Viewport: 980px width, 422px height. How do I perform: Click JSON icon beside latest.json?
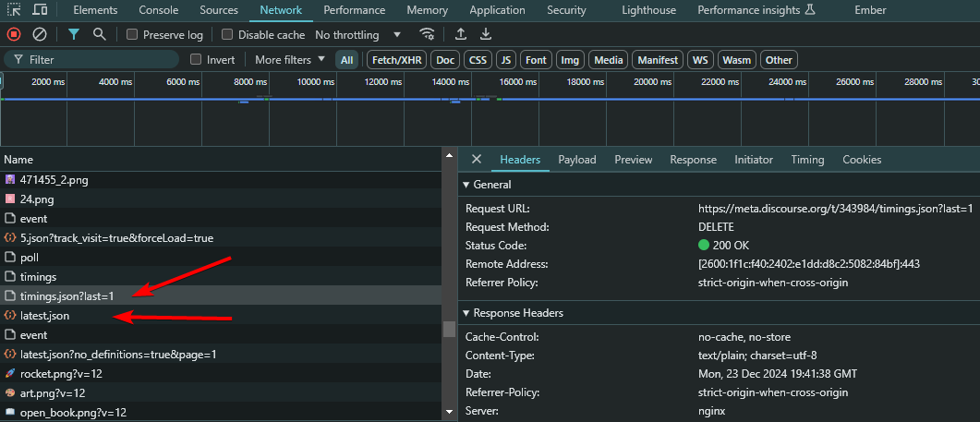(x=10, y=316)
